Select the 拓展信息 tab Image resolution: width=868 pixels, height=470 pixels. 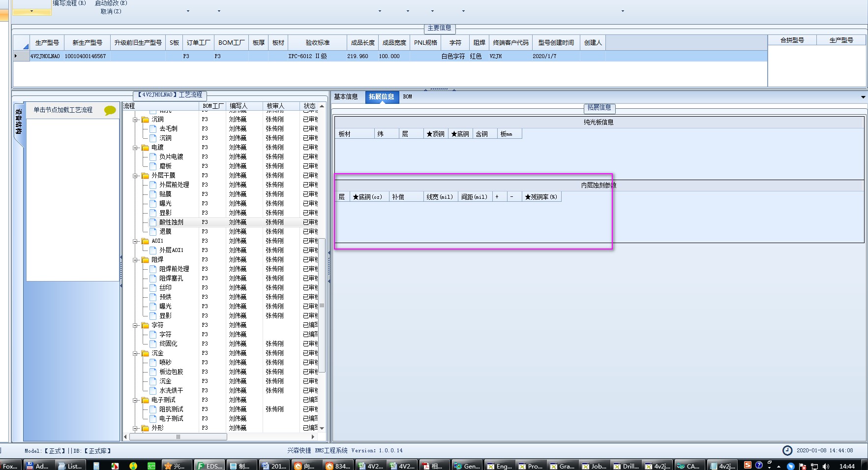[382, 96]
